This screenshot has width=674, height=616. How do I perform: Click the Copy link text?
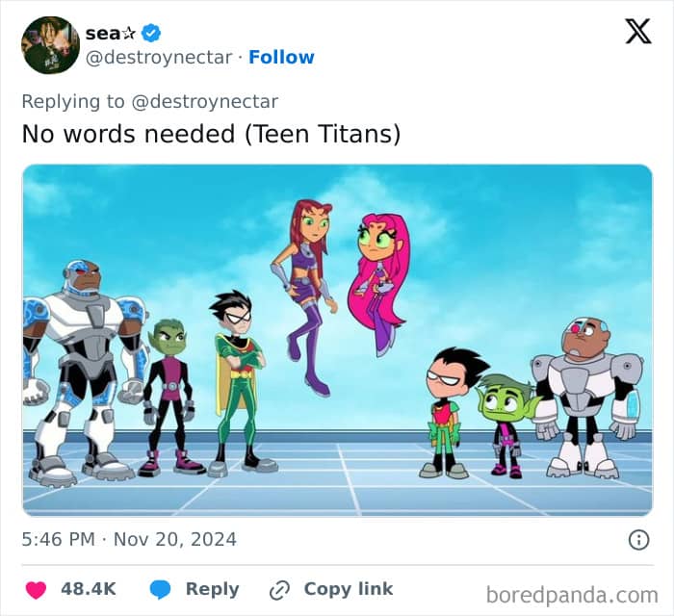(x=349, y=589)
